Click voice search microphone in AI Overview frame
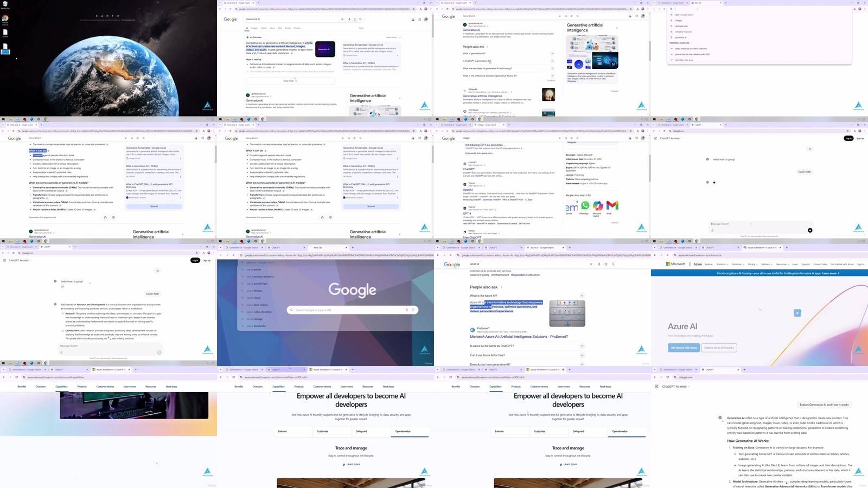Image resolution: width=868 pixels, height=488 pixels. tap(349, 19)
